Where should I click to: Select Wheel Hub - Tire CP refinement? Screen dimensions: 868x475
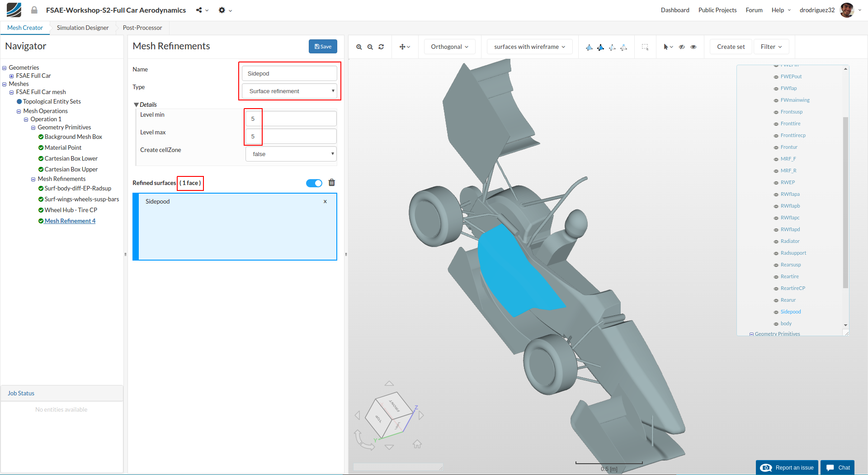(71, 210)
